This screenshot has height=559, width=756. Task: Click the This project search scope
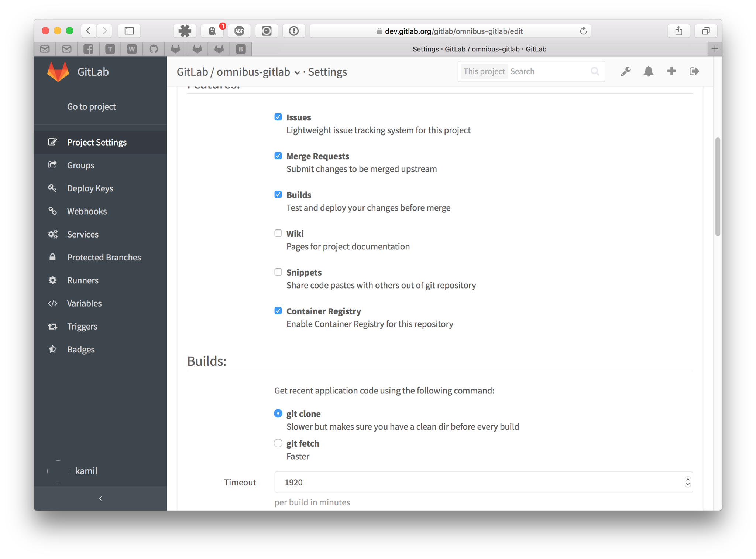coord(484,71)
